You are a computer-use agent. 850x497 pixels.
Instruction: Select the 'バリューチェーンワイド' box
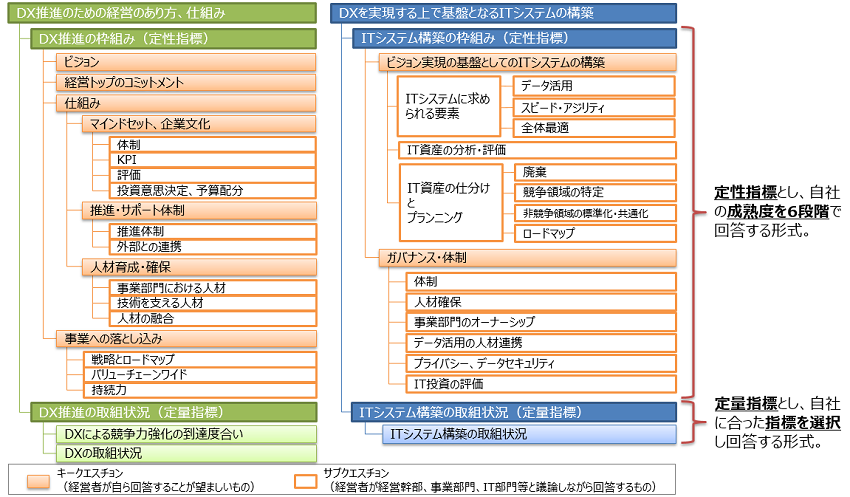coord(199,375)
